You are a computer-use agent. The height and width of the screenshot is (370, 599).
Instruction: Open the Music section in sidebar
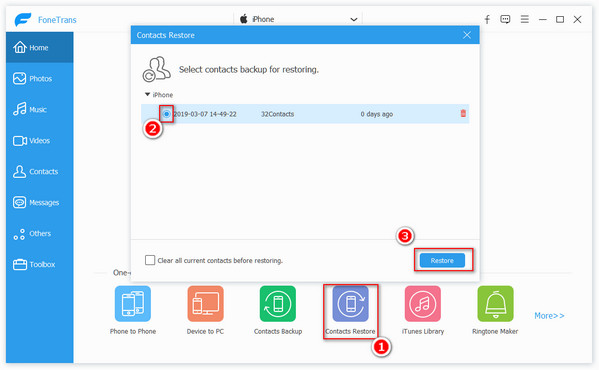(39, 109)
